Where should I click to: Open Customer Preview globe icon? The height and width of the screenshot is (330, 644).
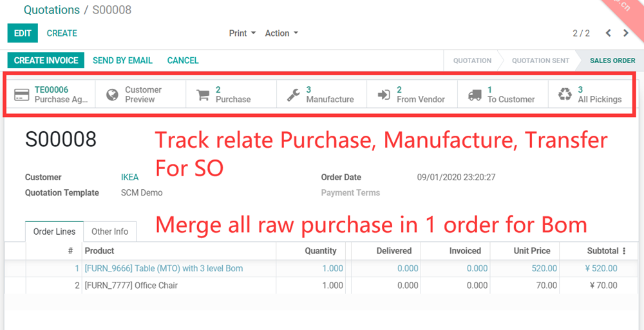tap(112, 95)
